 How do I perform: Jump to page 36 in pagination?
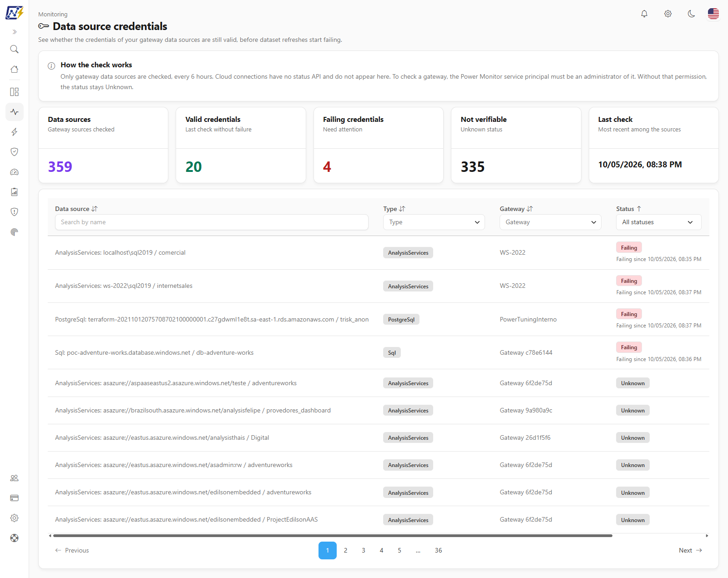tap(438, 550)
